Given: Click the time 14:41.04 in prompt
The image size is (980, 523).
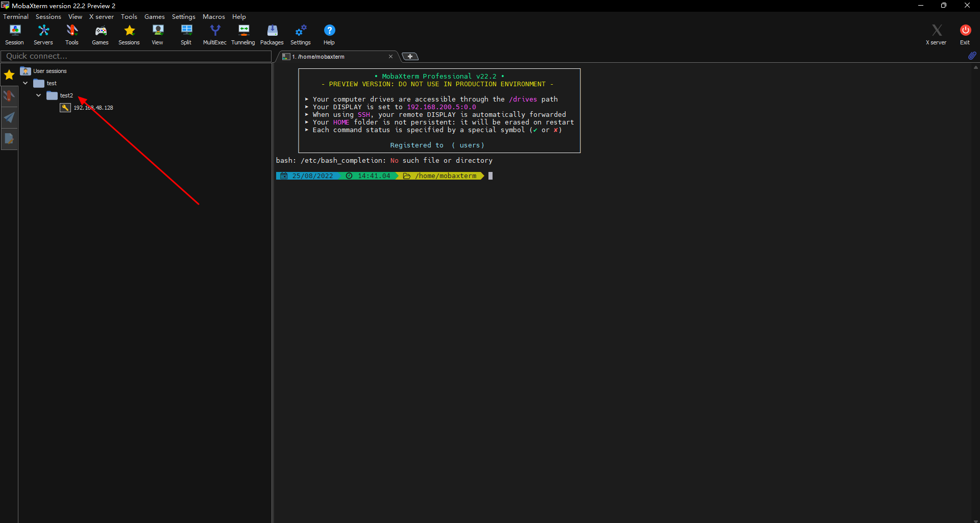Looking at the screenshot, I should click(x=374, y=176).
